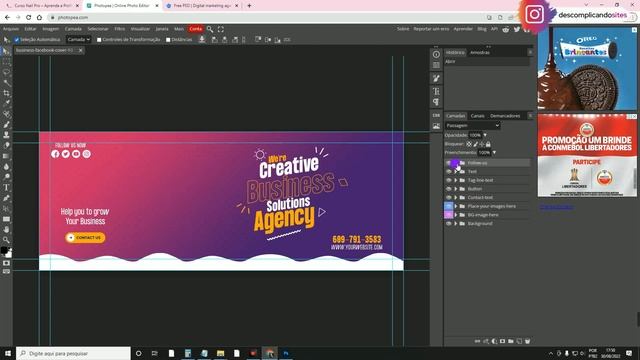
Task: Select the Hand tool
Action: (x=6, y=230)
